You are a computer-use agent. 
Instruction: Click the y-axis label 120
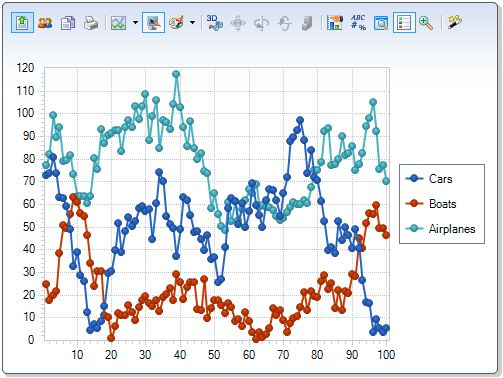(25, 68)
